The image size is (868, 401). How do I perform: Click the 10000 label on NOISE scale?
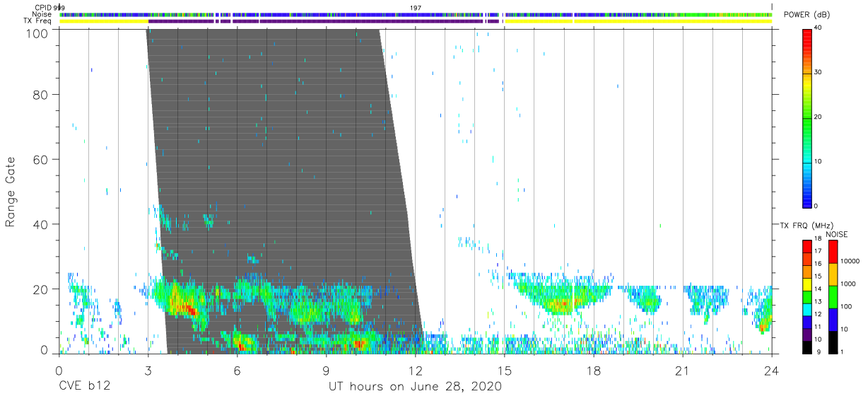click(x=850, y=261)
